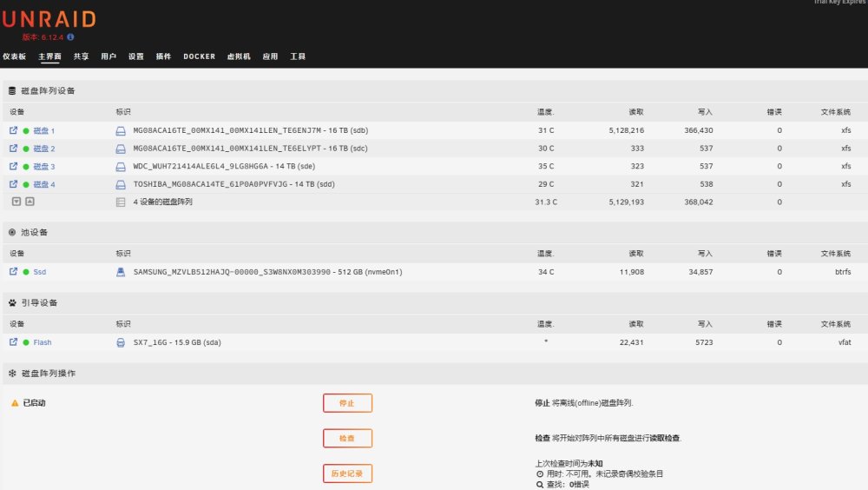Click the 引导设备 paw icon
868x490 pixels.
pos(12,302)
